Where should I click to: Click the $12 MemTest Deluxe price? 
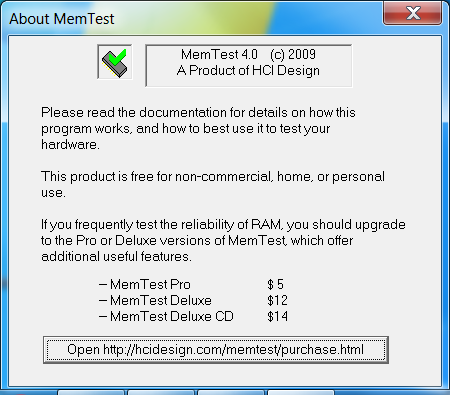point(277,300)
